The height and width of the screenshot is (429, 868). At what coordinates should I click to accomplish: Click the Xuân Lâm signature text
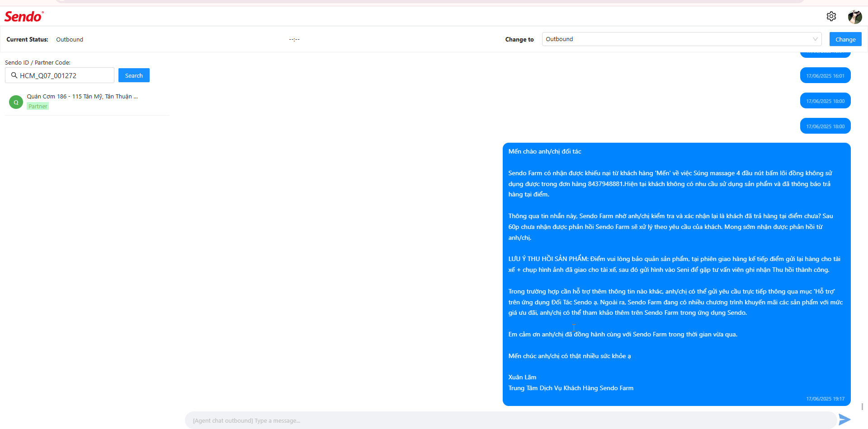522,377
